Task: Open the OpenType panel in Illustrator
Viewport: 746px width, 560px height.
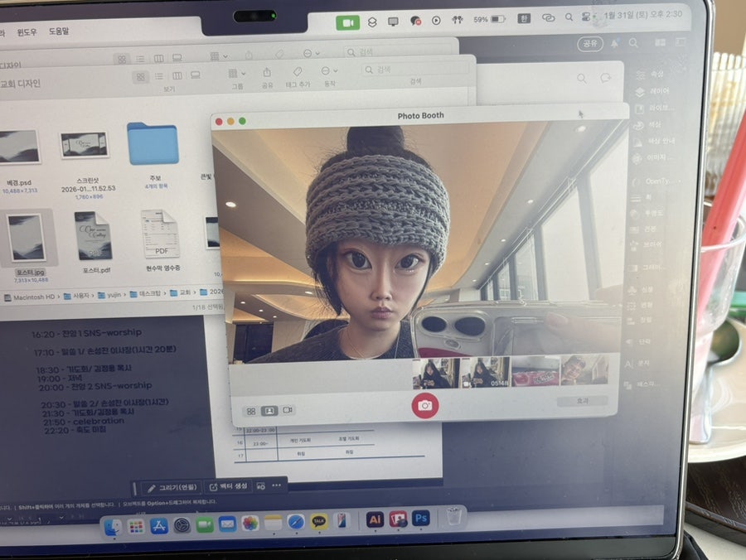Action: (655, 181)
